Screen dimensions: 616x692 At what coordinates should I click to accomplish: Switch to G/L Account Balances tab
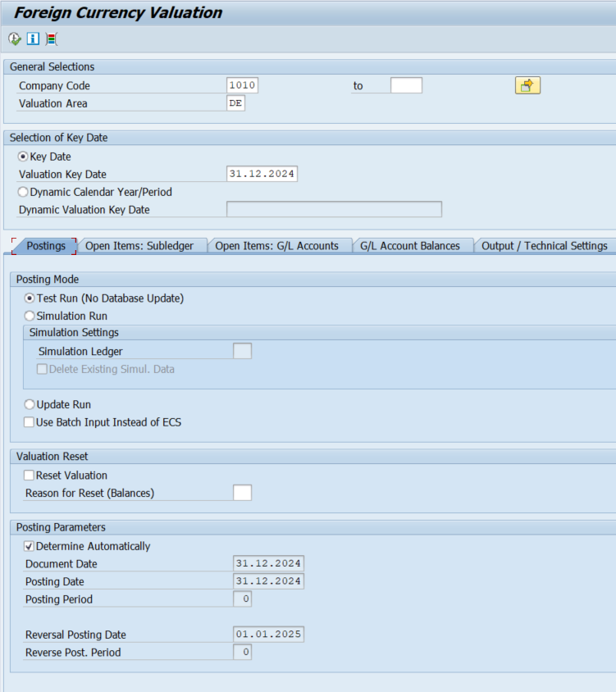410,246
